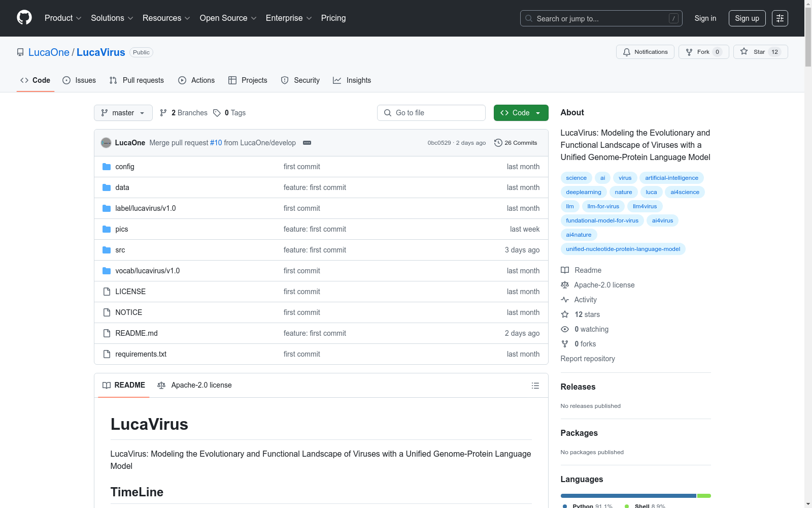Click the Sign up button
The width and height of the screenshot is (812, 508).
pos(747,18)
